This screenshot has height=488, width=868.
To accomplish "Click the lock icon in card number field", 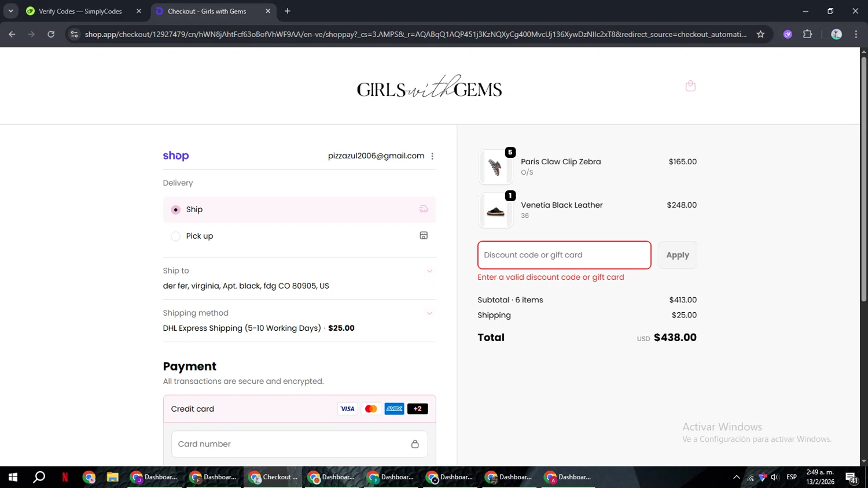I will [x=415, y=444].
